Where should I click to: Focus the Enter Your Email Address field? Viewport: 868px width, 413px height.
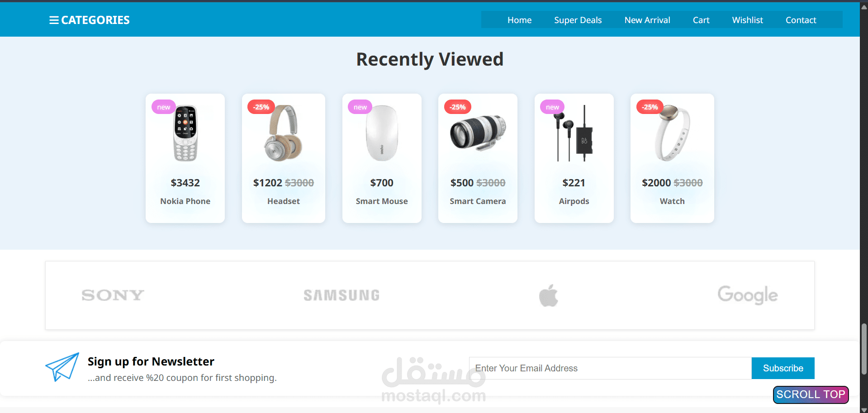610,368
